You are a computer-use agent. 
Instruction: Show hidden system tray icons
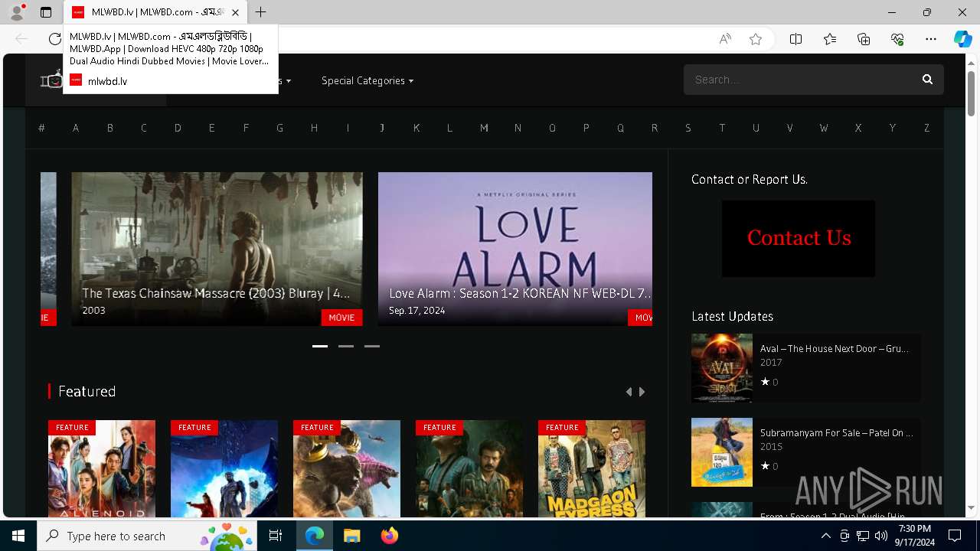(x=826, y=536)
